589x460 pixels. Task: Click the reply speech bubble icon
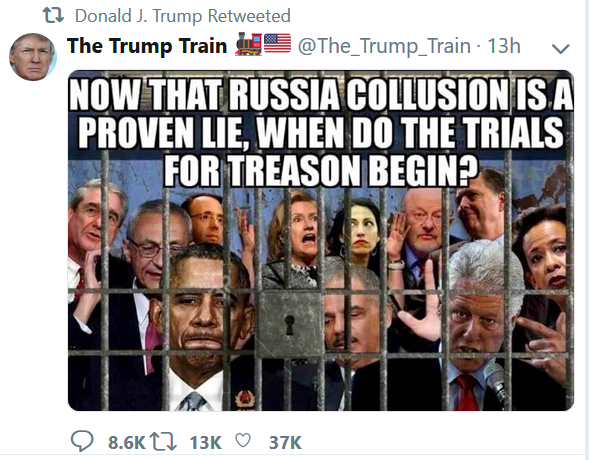tap(82, 441)
